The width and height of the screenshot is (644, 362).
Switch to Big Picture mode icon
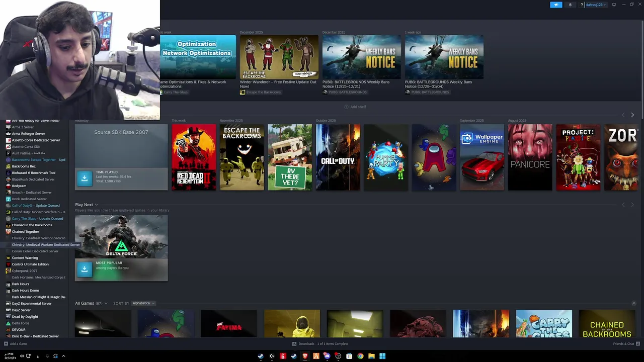614,5
